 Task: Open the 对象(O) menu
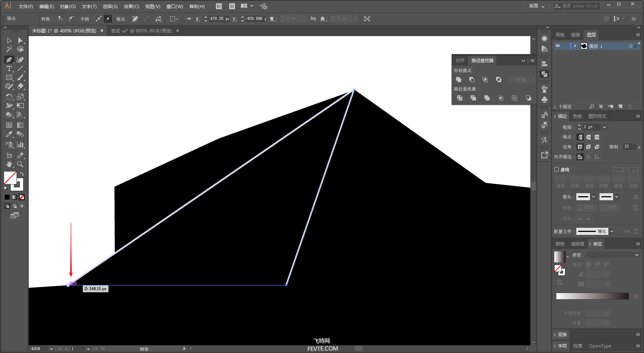coord(68,6)
